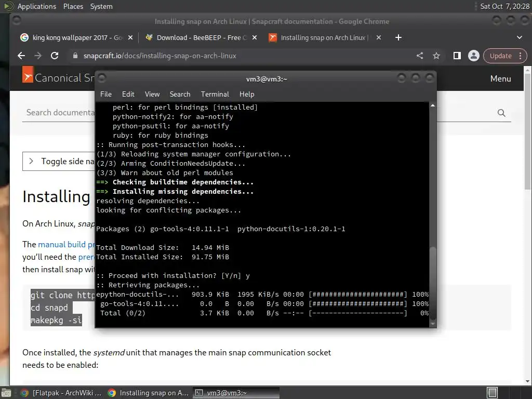View site information lock icon

[x=75, y=56]
